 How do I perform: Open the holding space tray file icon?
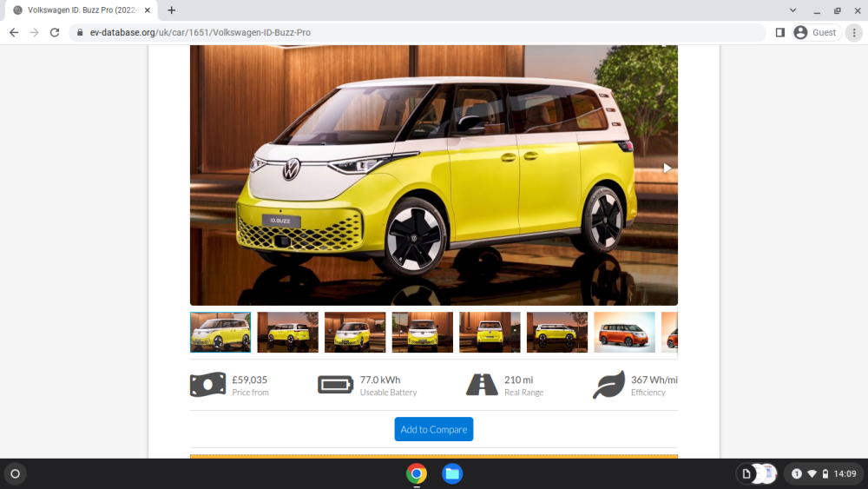(746, 473)
